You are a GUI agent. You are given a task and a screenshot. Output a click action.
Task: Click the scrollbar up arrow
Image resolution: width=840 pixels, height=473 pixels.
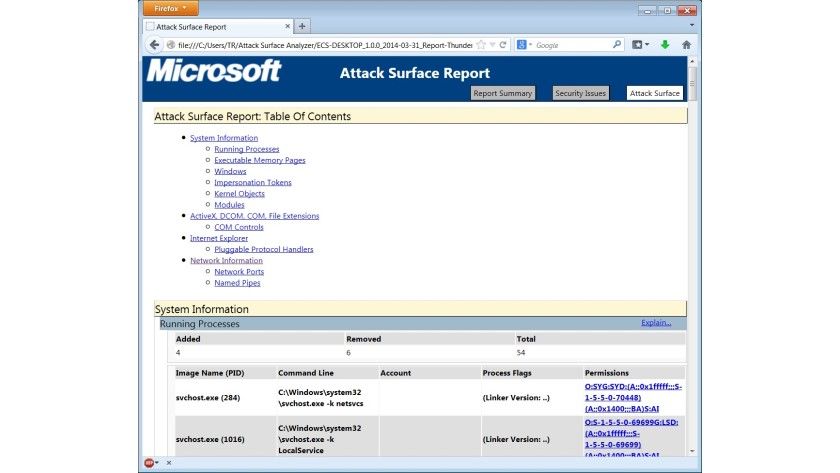tap(692, 62)
